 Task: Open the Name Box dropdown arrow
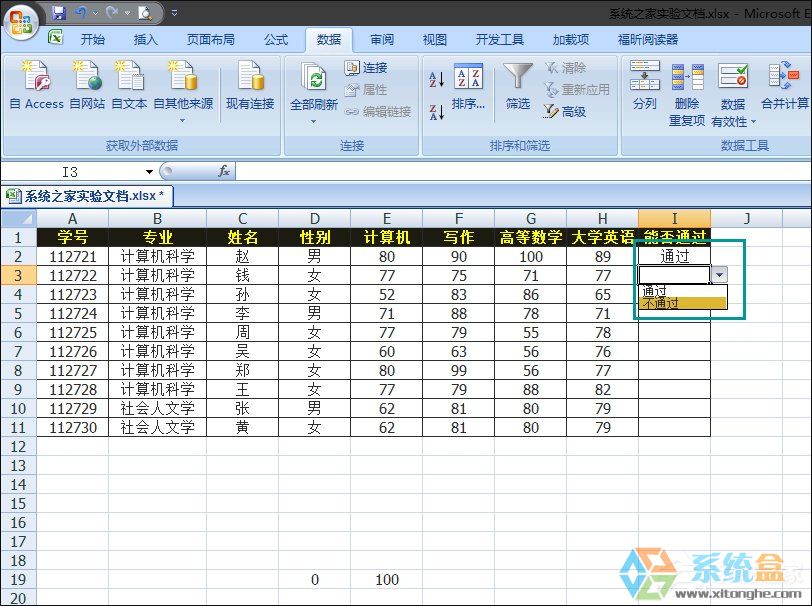pos(149,171)
